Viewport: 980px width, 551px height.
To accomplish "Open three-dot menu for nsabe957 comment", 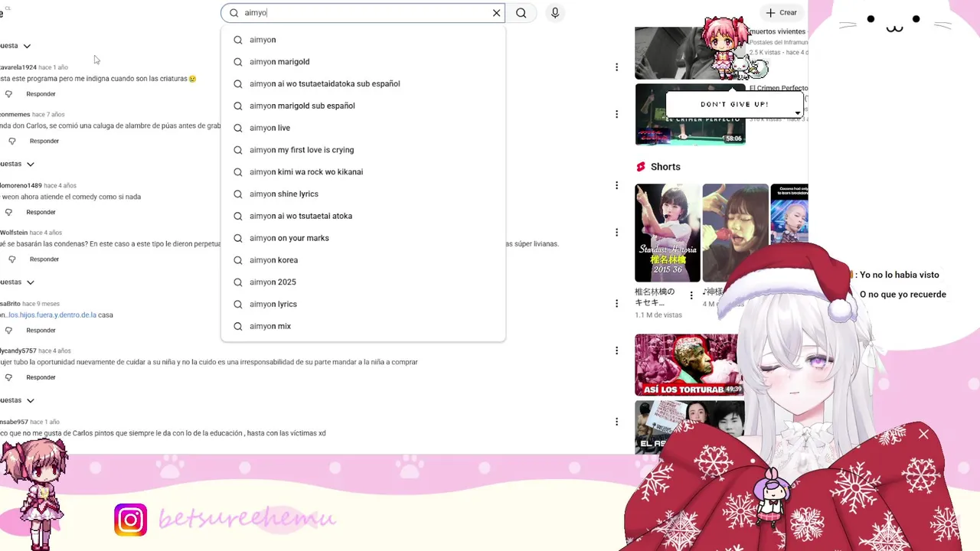I will point(616,422).
